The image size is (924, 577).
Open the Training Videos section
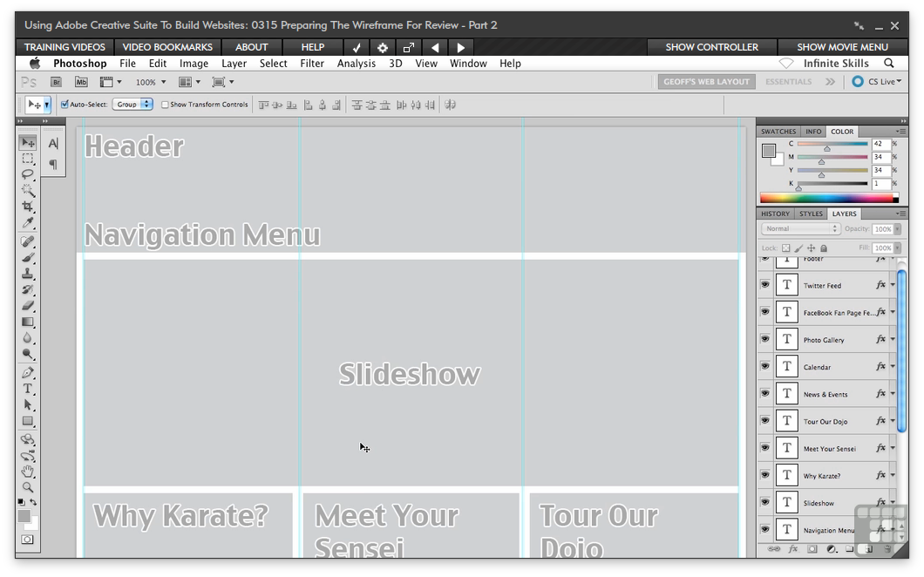coord(65,47)
